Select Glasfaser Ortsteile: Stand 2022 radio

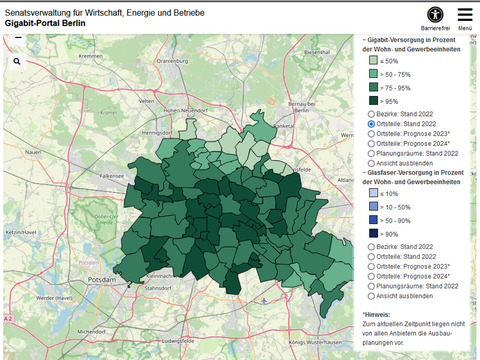click(x=371, y=257)
